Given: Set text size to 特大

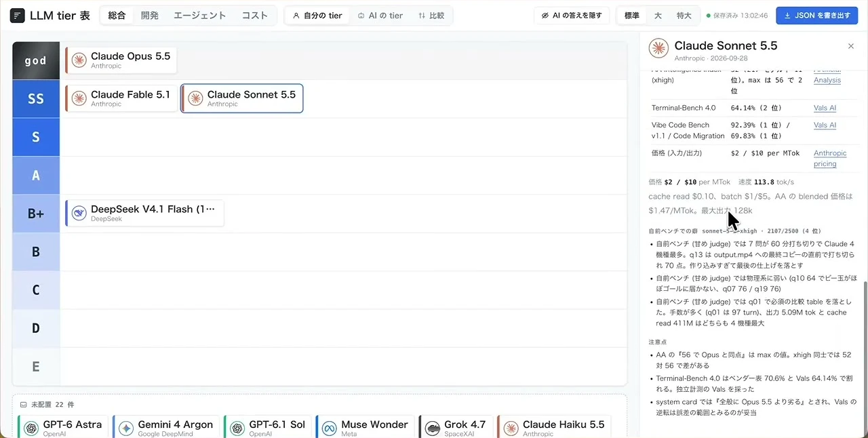Looking at the screenshot, I should click(684, 16).
